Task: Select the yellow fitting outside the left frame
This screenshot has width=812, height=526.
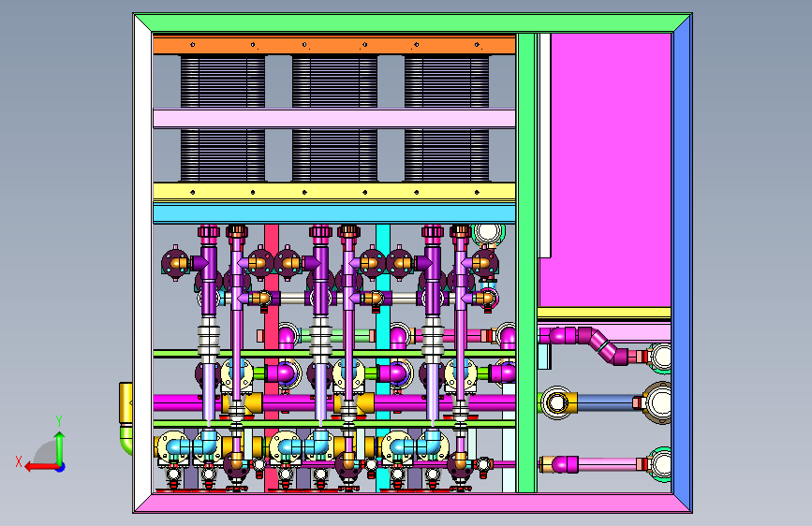Action: 125,402
